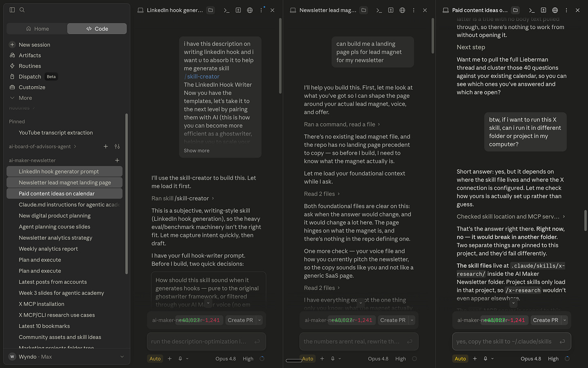588x368 pixels.
Task: Open filter settings icon for ai-board-of-advisors-agent
Action: pos(117,146)
